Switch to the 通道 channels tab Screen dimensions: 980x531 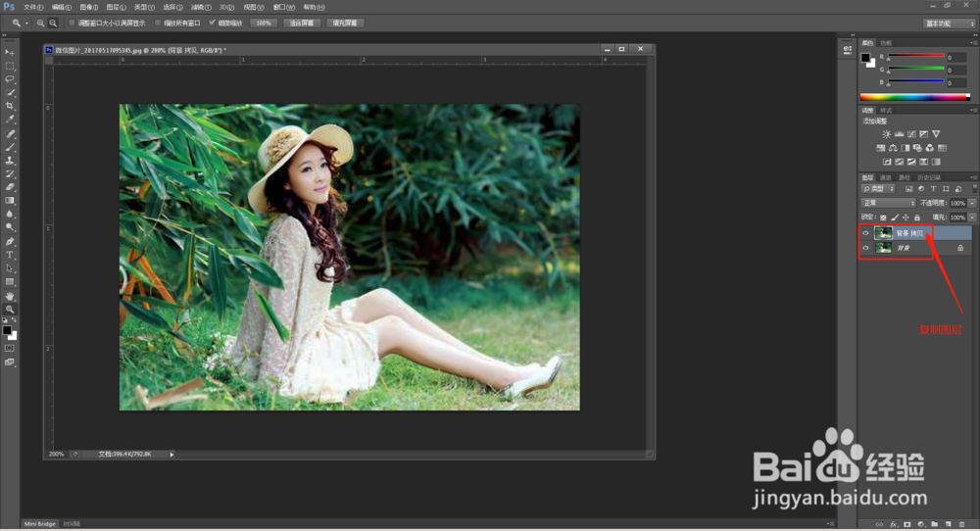(x=886, y=178)
